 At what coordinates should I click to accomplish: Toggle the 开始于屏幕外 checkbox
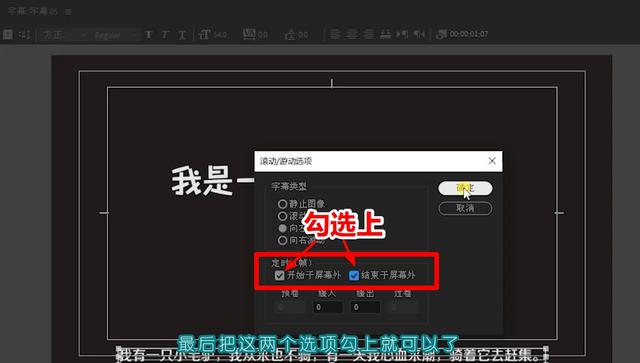tap(280, 275)
